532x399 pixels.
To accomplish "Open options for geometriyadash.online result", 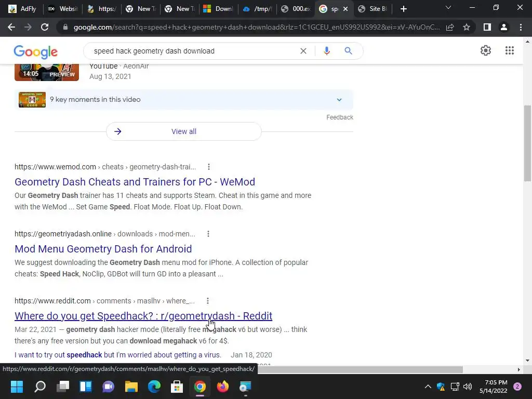I will tap(208, 234).
